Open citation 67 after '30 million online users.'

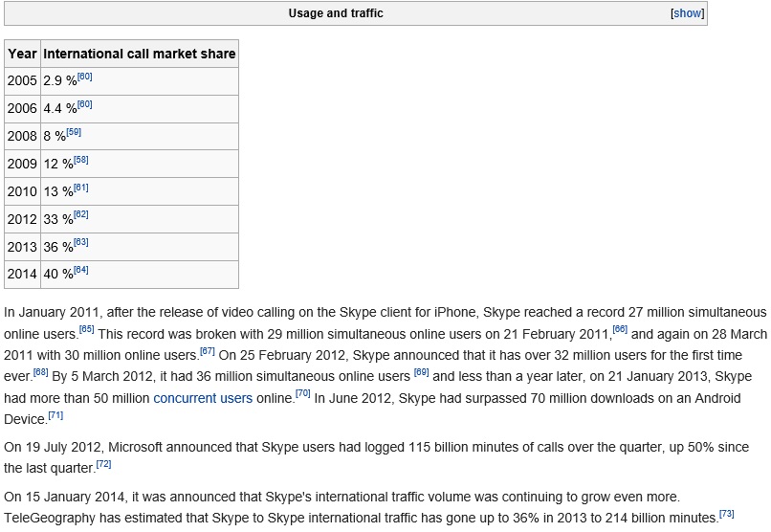[208, 350]
